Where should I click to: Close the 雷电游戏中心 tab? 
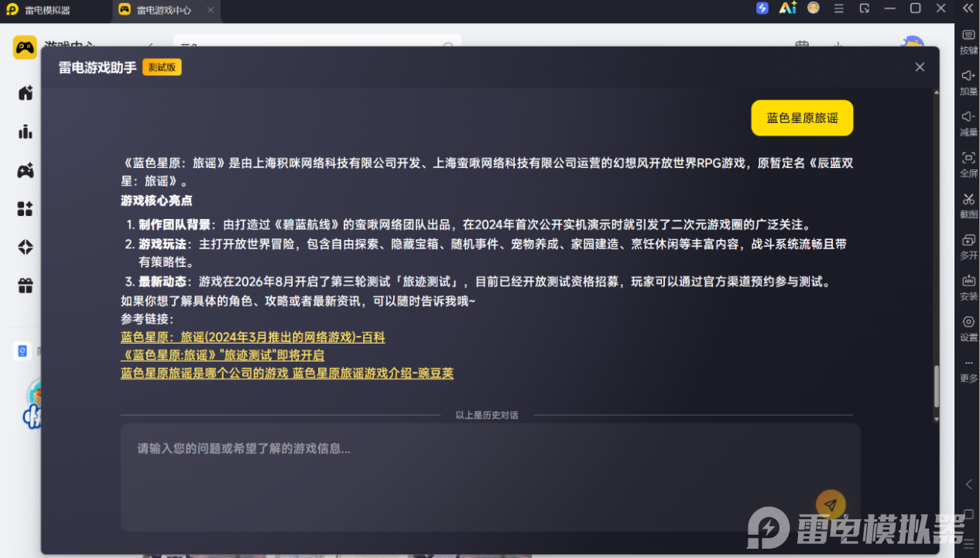click(x=211, y=10)
